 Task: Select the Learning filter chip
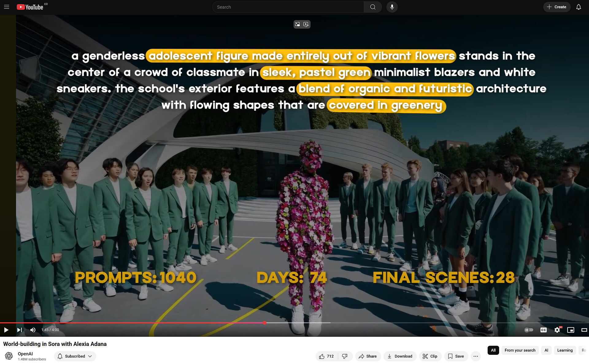tap(564, 350)
